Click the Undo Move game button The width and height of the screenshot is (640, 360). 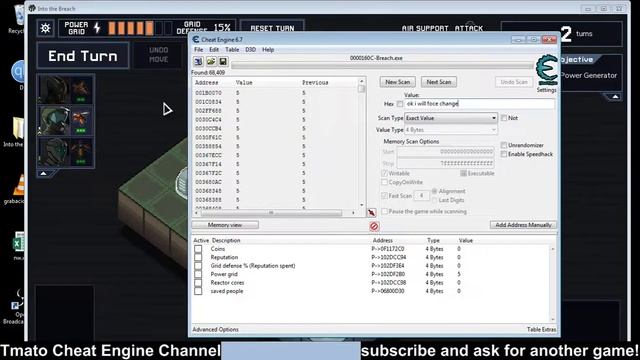pos(159,55)
